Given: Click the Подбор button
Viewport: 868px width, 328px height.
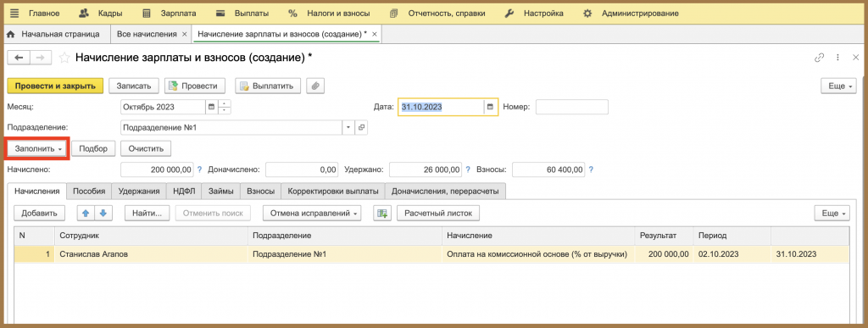Looking at the screenshot, I should point(93,149).
